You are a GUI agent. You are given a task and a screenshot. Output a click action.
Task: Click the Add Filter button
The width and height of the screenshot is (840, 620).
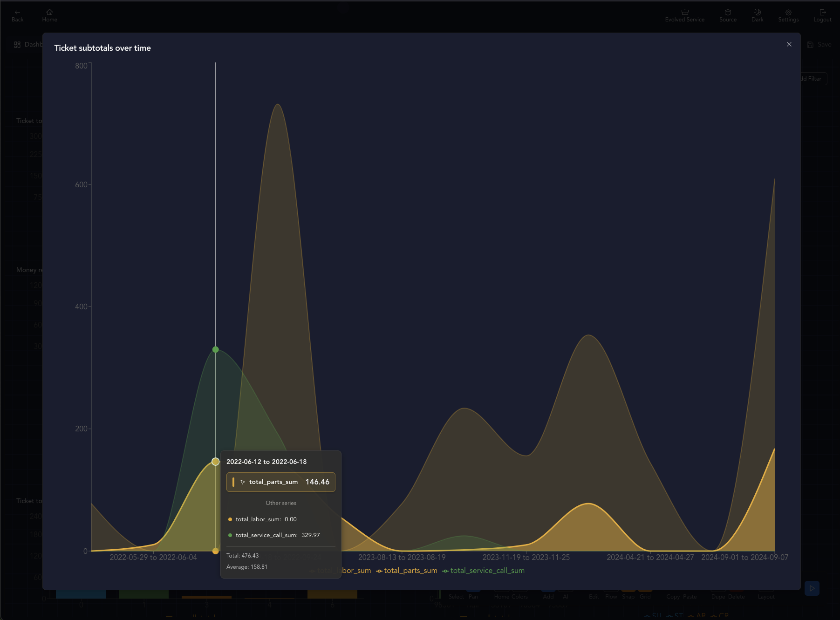(813, 79)
